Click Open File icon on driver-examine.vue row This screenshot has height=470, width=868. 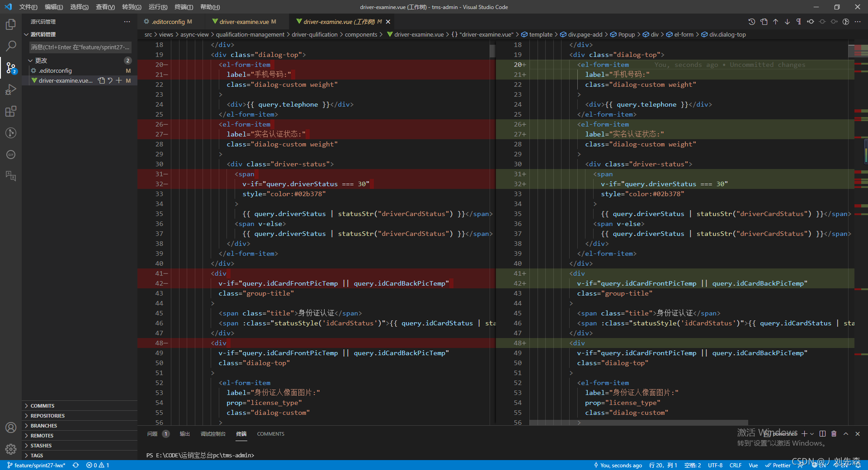coord(101,80)
